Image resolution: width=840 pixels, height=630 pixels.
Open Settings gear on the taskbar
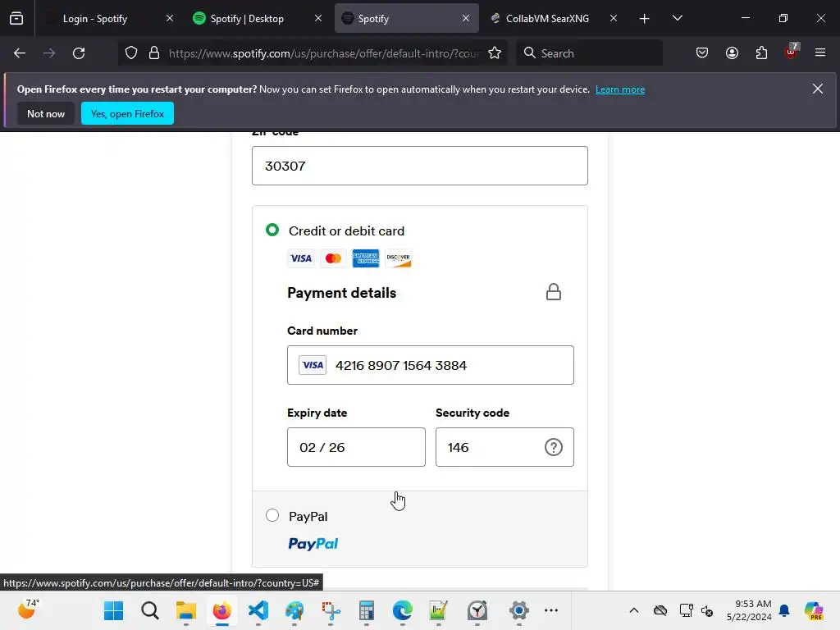[x=518, y=610]
